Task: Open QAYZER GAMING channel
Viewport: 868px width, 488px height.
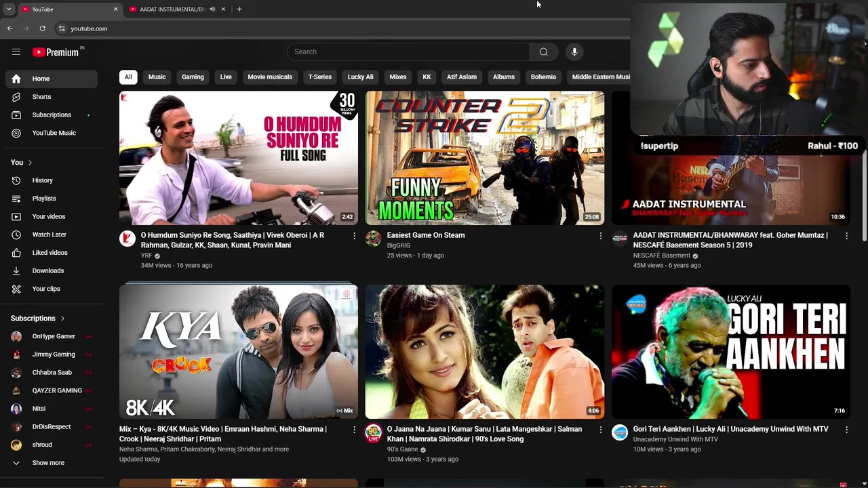Action: click(x=52, y=390)
